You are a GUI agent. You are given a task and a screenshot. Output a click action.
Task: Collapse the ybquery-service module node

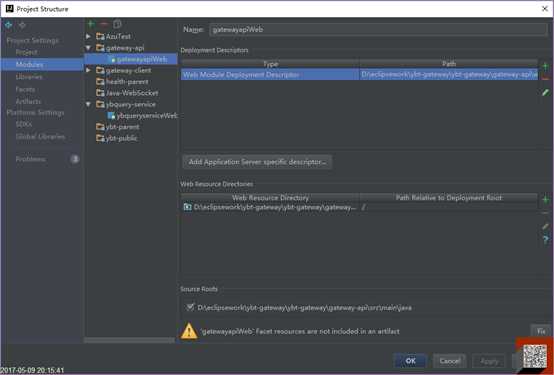(89, 104)
